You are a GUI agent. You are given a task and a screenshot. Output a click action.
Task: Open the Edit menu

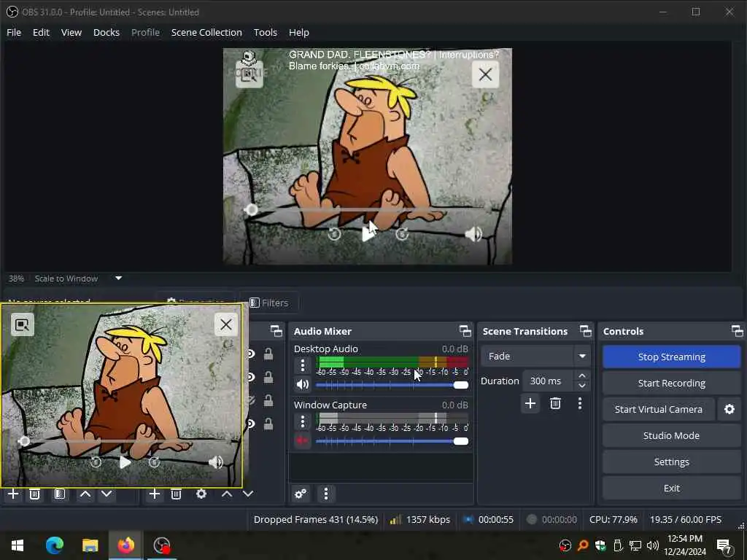pyautogui.click(x=41, y=32)
